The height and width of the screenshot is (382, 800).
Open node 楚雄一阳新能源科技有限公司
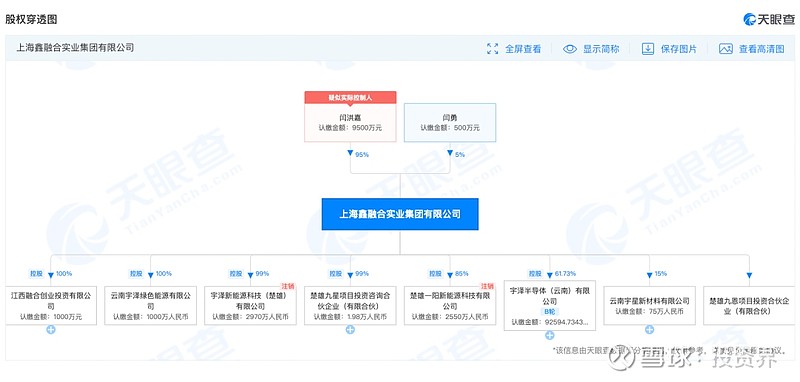(x=449, y=305)
